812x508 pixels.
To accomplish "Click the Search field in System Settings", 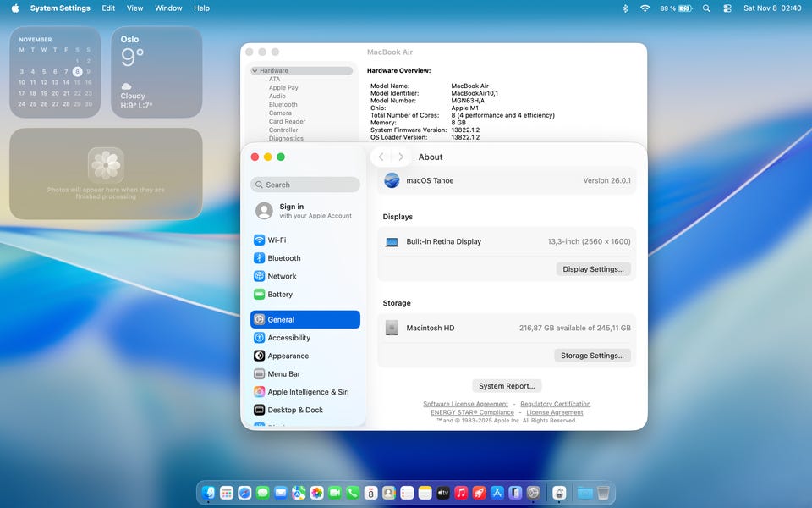I will point(305,185).
